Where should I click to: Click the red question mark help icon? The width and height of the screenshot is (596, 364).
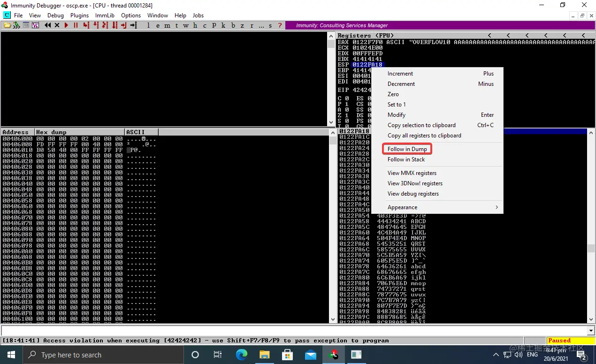point(280,25)
